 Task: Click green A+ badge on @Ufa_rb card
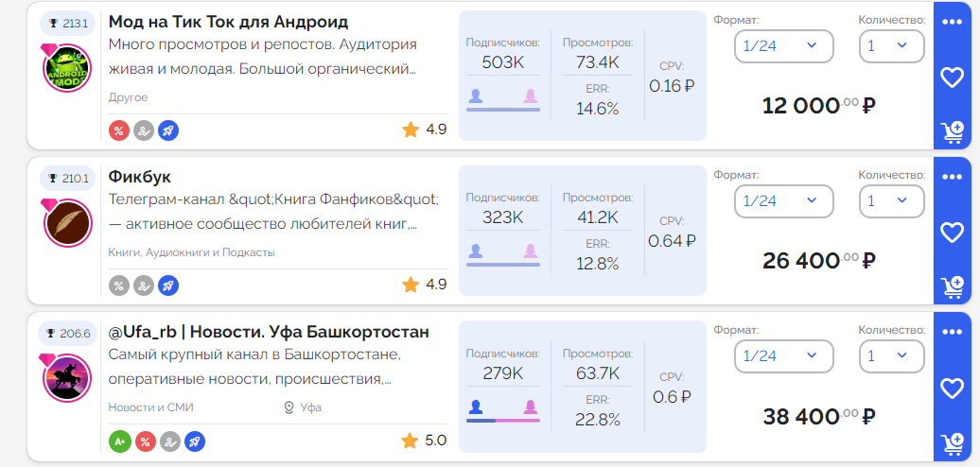click(x=119, y=441)
